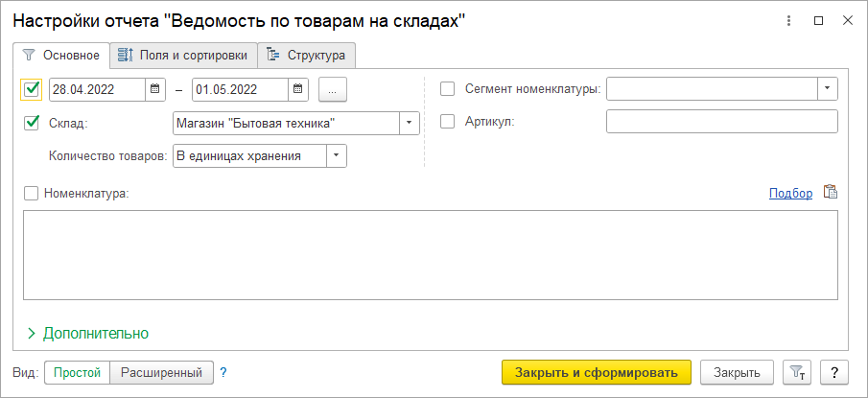The height and width of the screenshot is (398, 868).
Task: Click into the Артикул text field
Action: click(721, 122)
